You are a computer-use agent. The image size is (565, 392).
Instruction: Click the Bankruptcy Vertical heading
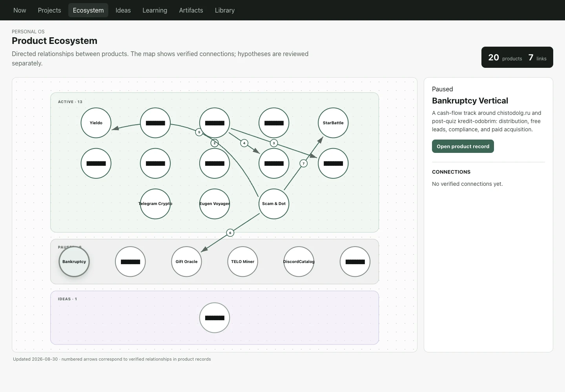tap(470, 101)
